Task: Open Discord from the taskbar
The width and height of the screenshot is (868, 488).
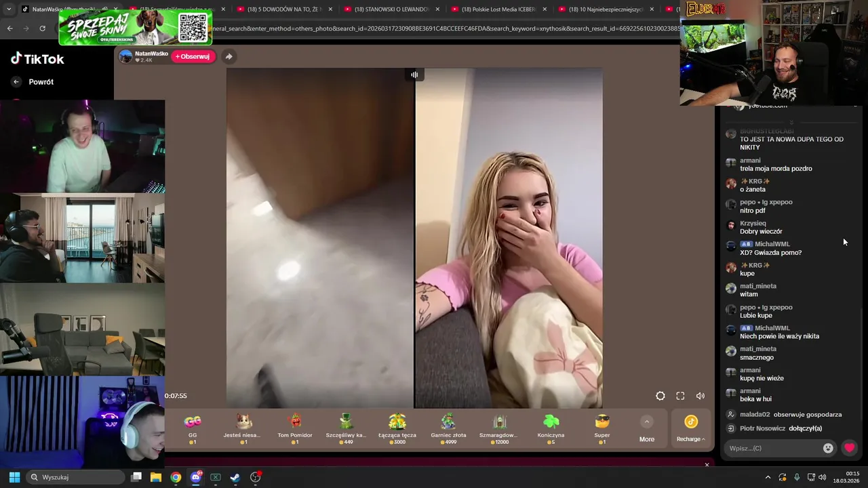Action: 196,477
